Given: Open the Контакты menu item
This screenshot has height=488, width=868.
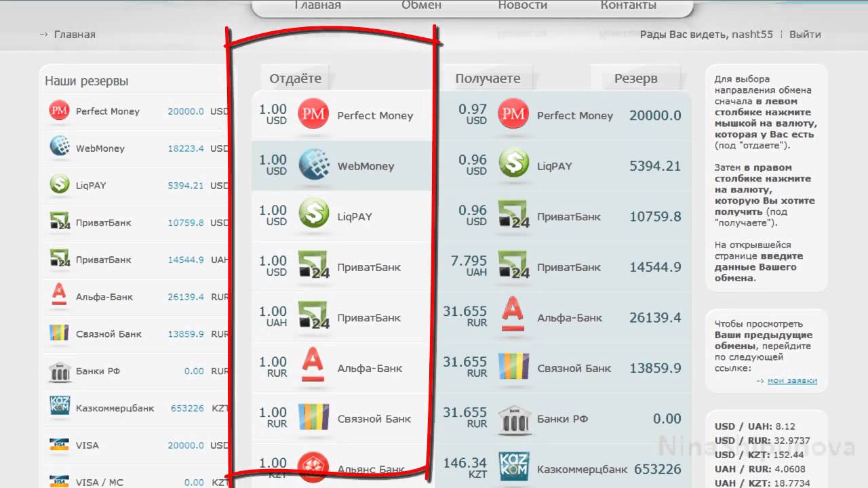Looking at the screenshot, I should [628, 5].
